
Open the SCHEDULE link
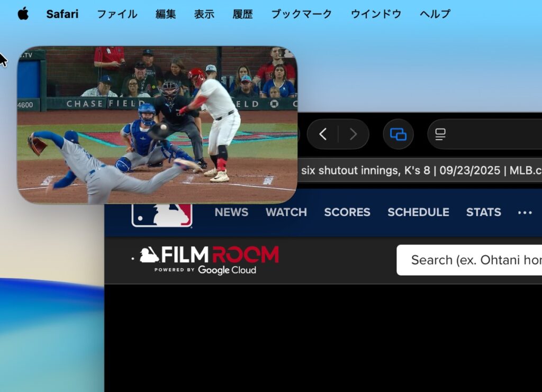click(418, 212)
